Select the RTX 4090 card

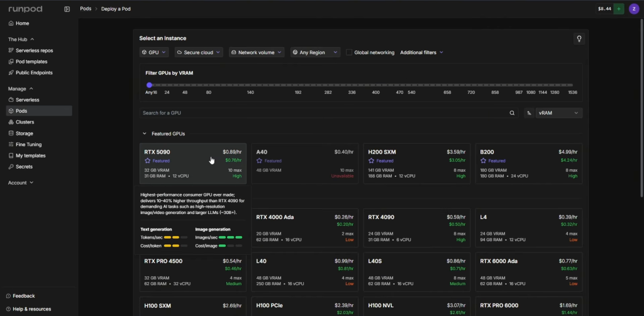(417, 228)
